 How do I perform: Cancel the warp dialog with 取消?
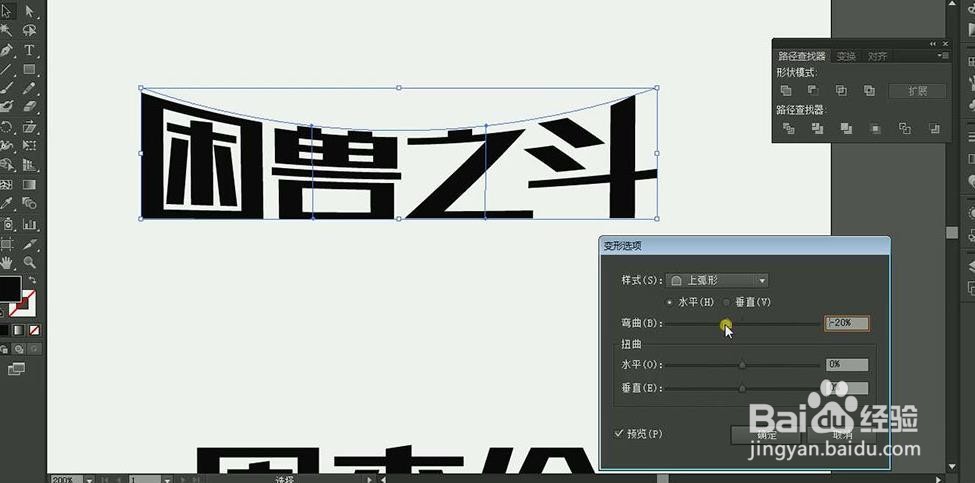pyautogui.click(x=842, y=435)
